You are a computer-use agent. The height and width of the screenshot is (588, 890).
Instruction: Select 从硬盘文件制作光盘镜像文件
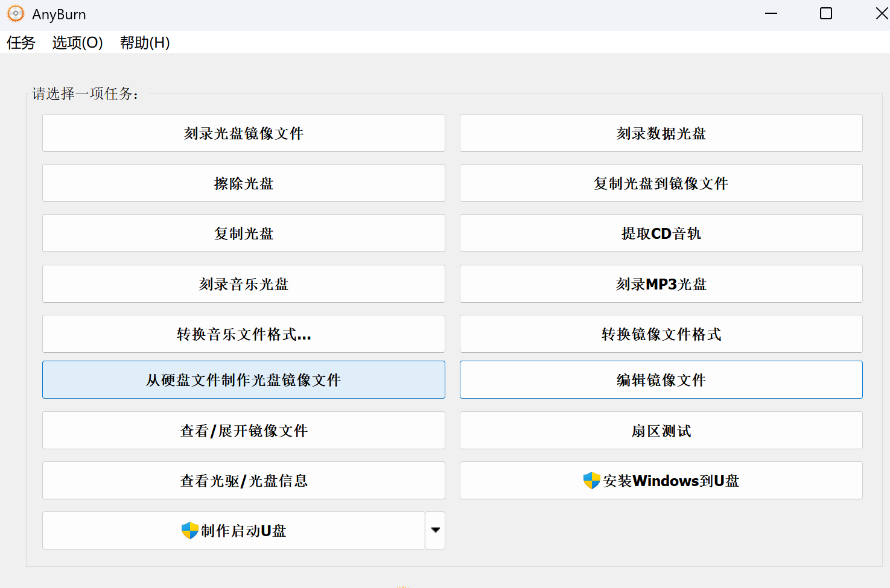(x=244, y=380)
